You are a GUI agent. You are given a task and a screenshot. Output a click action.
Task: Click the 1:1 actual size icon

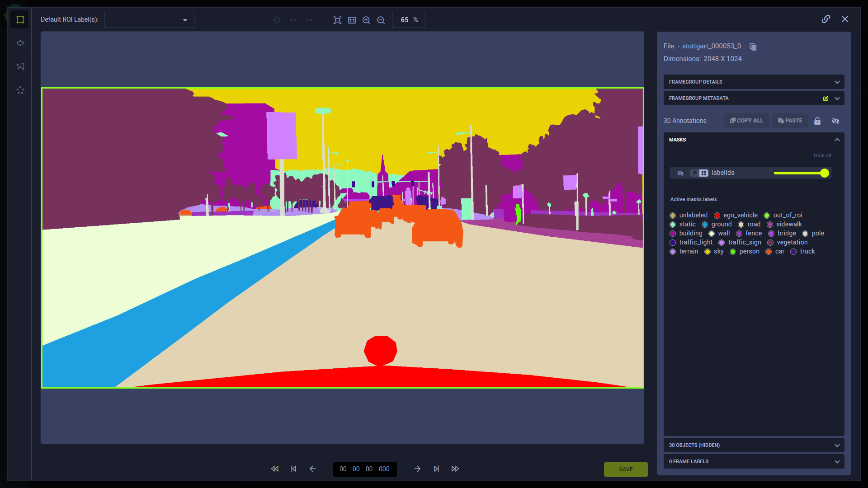(x=352, y=20)
